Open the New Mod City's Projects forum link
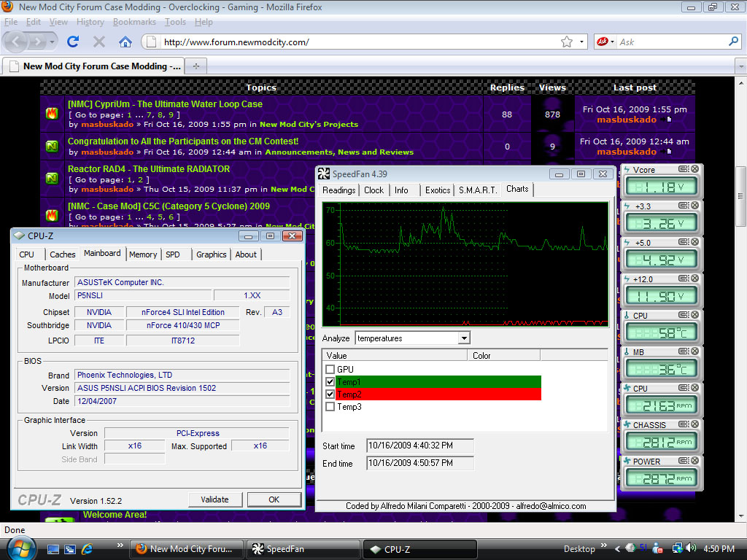This screenshot has height=560, width=747. (x=309, y=124)
